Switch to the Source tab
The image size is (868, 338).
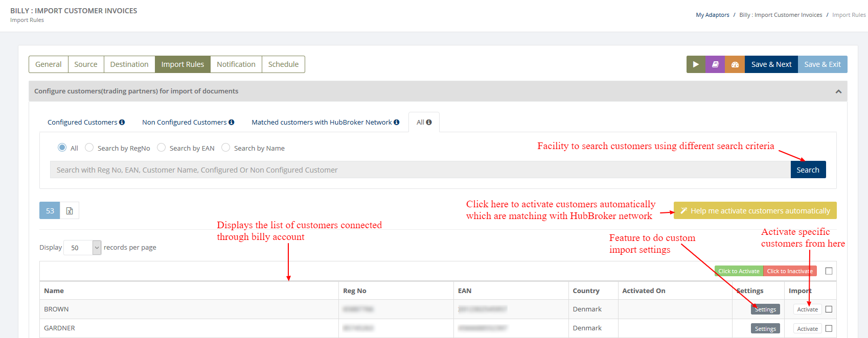coord(86,64)
